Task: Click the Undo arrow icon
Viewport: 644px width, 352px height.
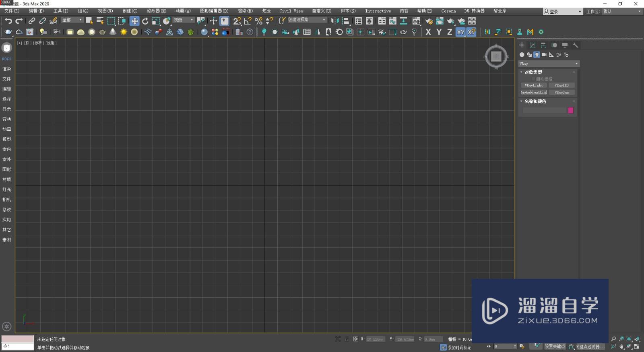Action: [8, 21]
